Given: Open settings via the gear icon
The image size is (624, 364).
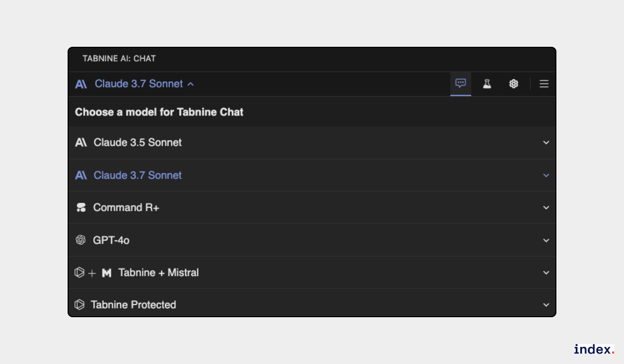Looking at the screenshot, I should click(514, 84).
